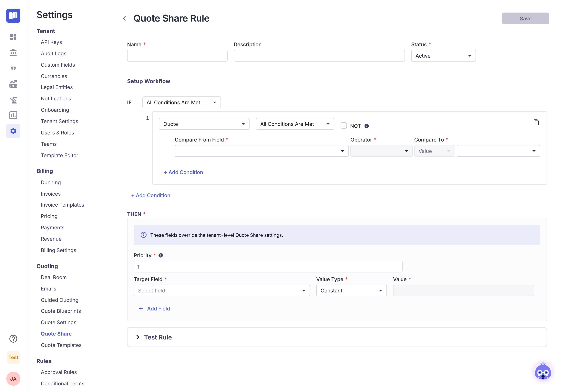Image resolution: width=565 pixels, height=392 pixels.
Task: Open the reports bar chart icon
Action: click(13, 115)
